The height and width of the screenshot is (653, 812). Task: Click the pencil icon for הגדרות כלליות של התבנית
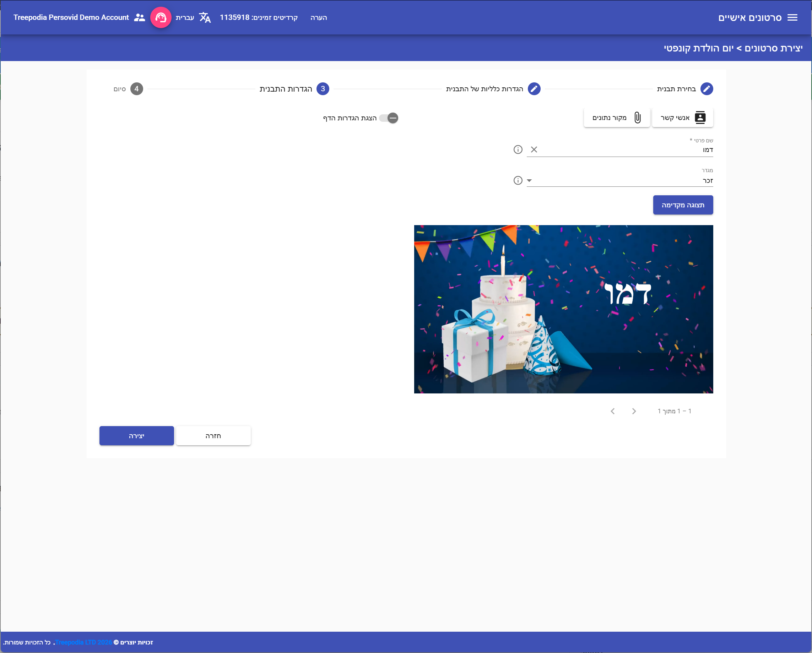point(534,89)
